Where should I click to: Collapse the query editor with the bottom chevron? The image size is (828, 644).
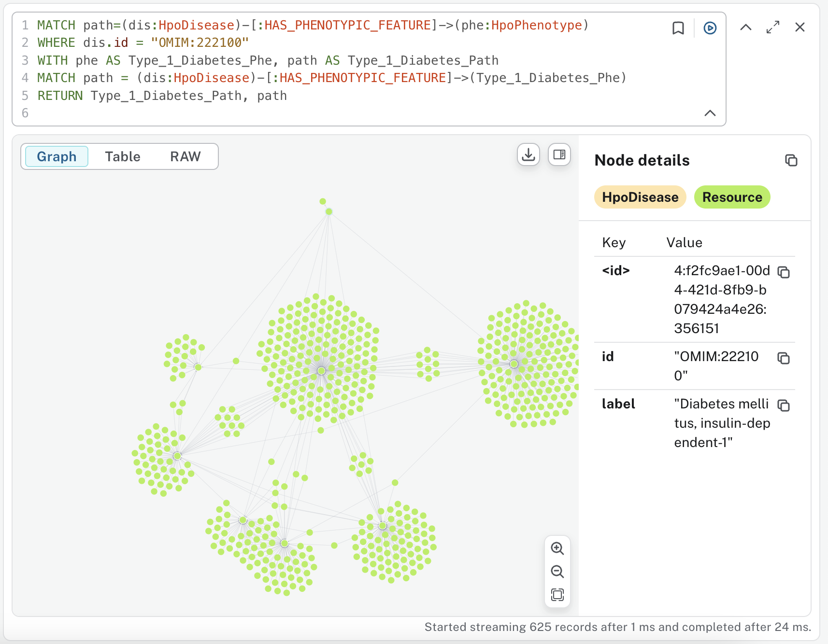tap(710, 113)
